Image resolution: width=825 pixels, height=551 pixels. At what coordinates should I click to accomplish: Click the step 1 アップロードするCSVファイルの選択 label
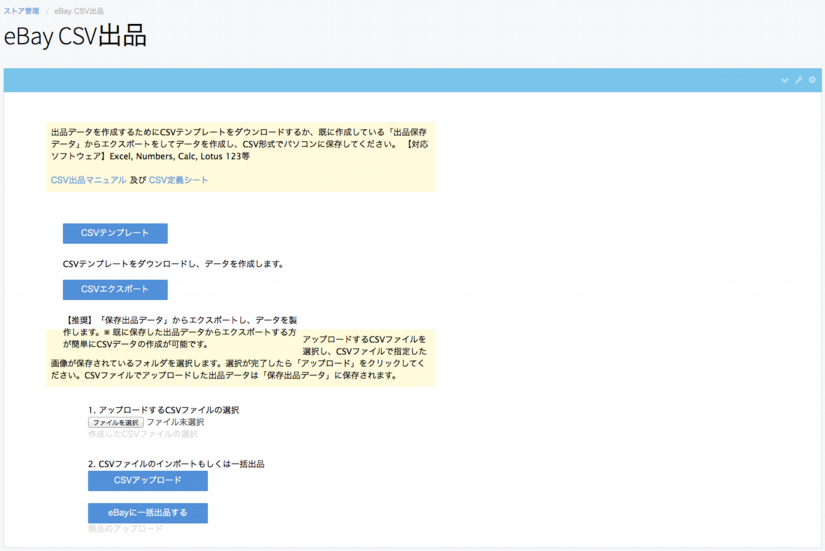pyautogui.click(x=163, y=410)
